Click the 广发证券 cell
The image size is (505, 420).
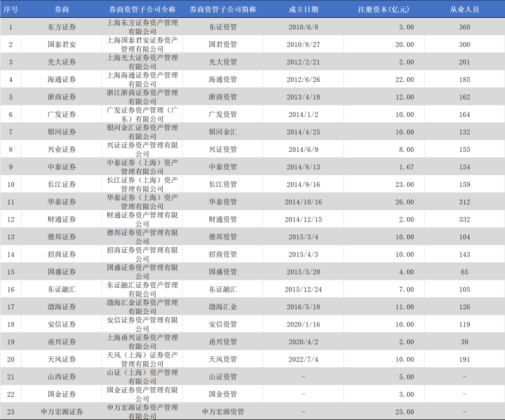[x=62, y=114]
